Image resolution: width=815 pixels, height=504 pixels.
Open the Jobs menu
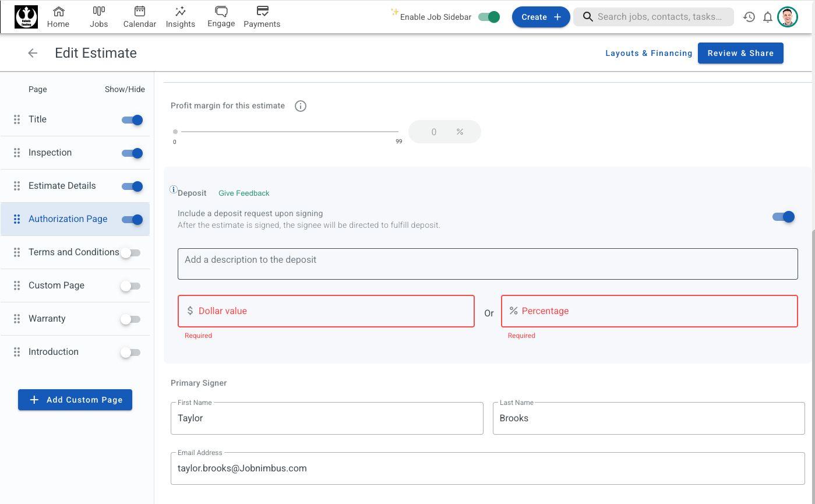[99, 17]
